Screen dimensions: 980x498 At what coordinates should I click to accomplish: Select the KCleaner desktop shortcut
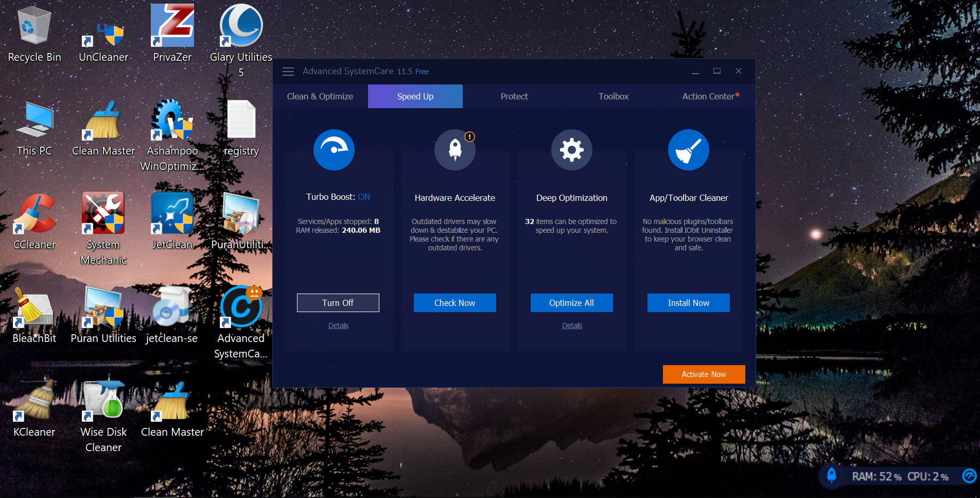(34, 410)
